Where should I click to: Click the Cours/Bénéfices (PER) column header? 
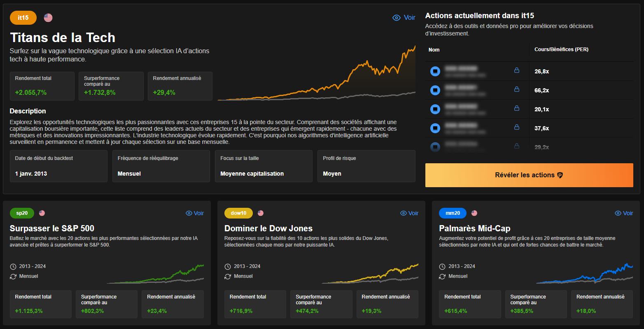point(561,49)
